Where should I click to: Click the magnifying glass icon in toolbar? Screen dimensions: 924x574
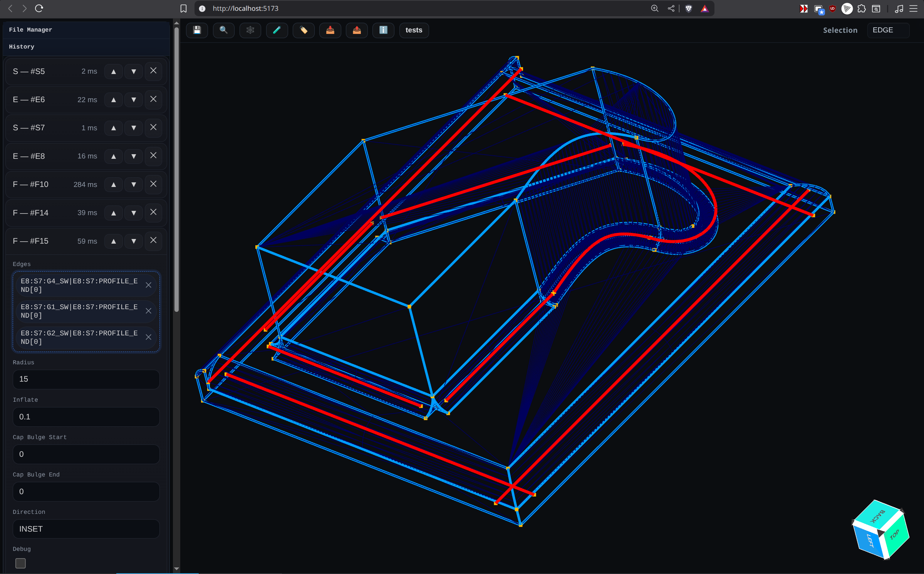pyautogui.click(x=223, y=30)
